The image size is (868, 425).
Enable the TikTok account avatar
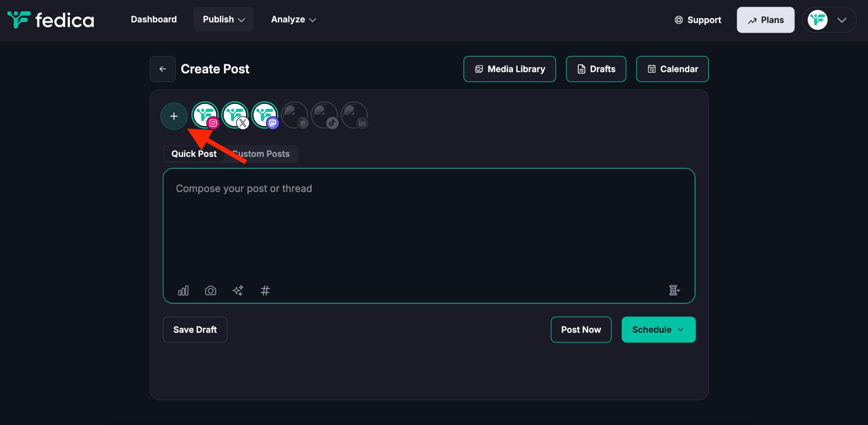pyautogui.click(x=324, y=115)
